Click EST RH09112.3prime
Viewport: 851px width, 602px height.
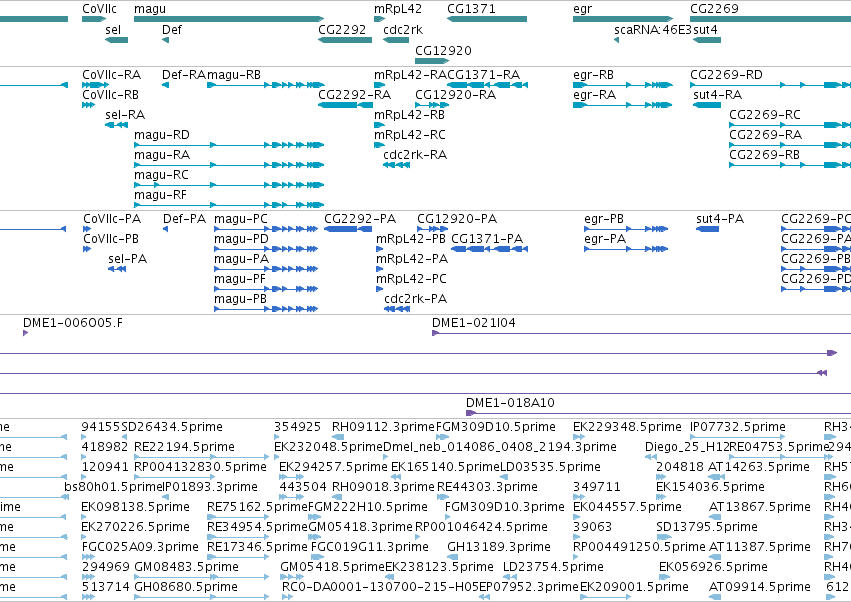[x=383, y=427]
